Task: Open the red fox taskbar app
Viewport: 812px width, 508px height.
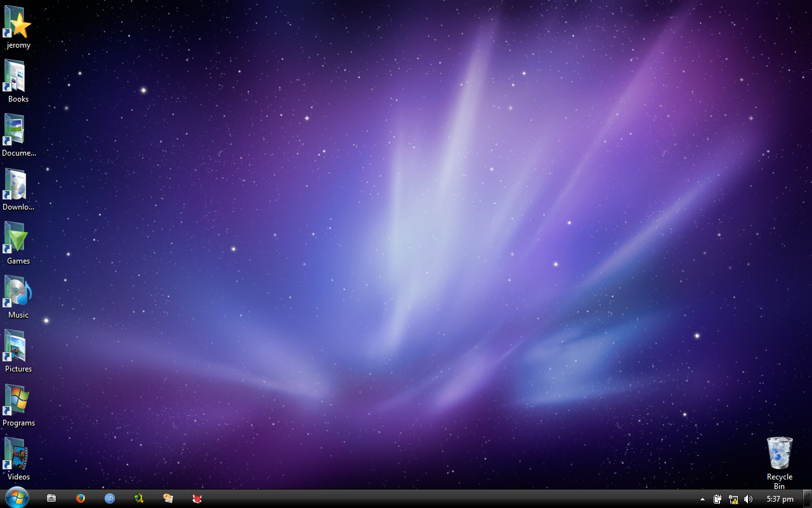Action: tap(197, 498)
